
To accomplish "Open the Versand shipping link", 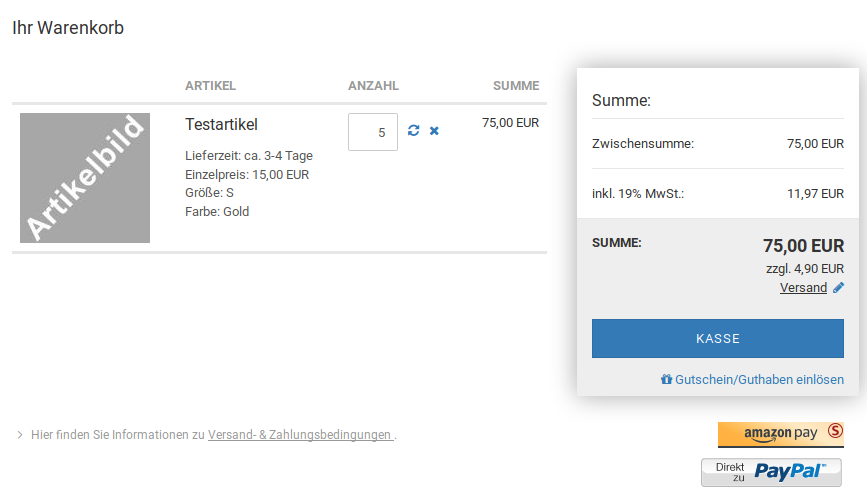I will coord(803,288).
